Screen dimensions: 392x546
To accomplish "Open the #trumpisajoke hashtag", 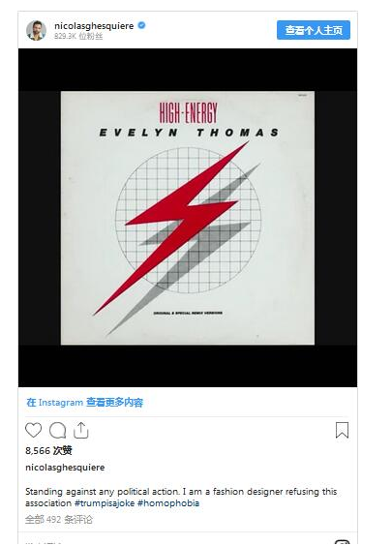I will coord(105,503).
